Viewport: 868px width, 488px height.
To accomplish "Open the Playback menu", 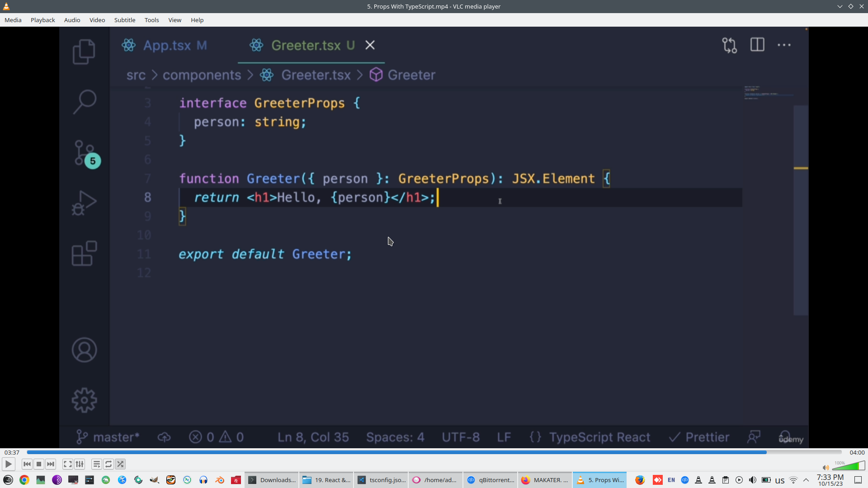I will (42, 20).
